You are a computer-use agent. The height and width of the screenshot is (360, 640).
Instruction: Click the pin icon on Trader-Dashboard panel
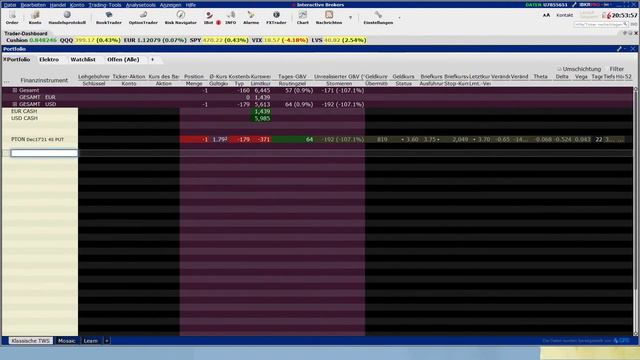pyautogui.click(x=625, y=33)
